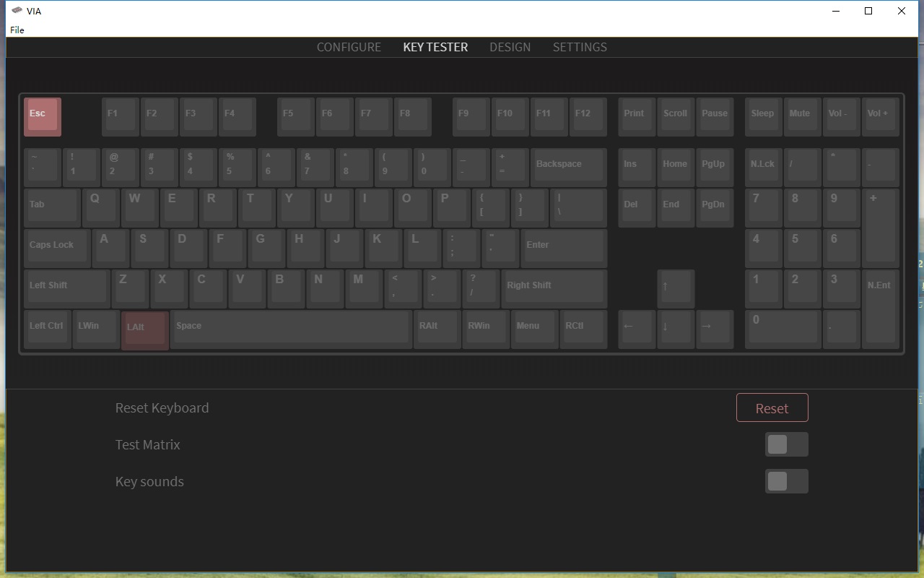This screenshot has height=578, width=924.
Task: Click the F9 key
Action: pyautogui.click(x=471, y=117)
